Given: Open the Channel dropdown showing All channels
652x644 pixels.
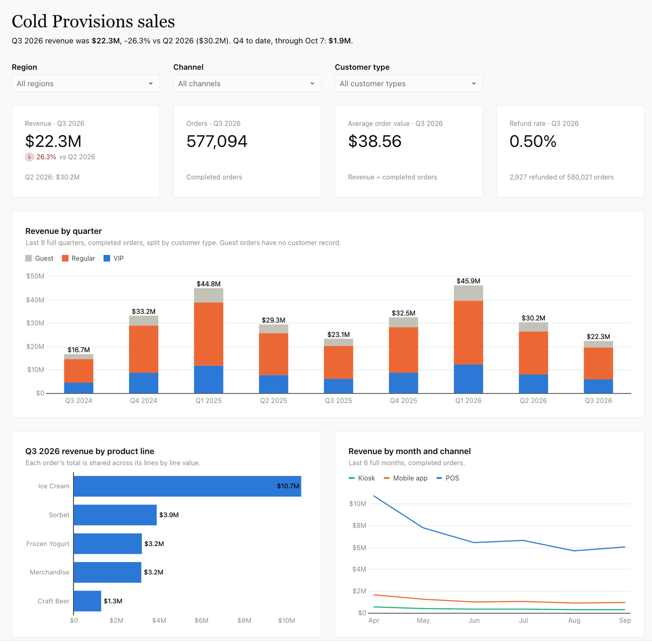Looking at the screenshot, I should pyautogui.click(x=247, y=83).
